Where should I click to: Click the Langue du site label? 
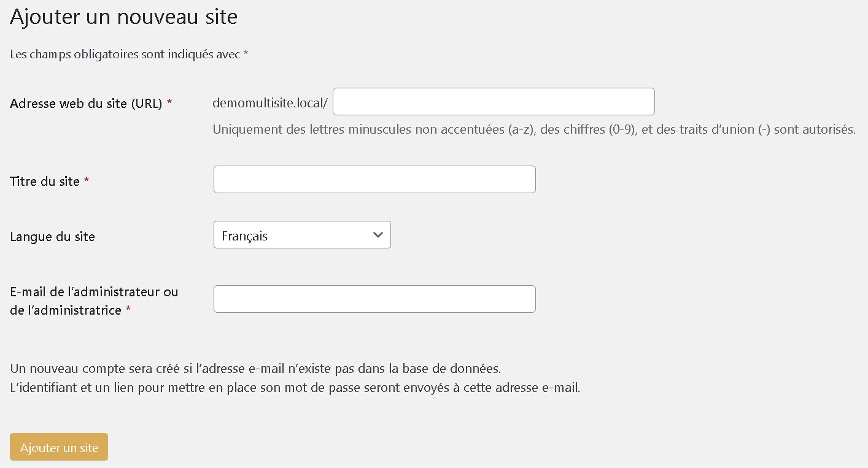click(x=53, y=237)
